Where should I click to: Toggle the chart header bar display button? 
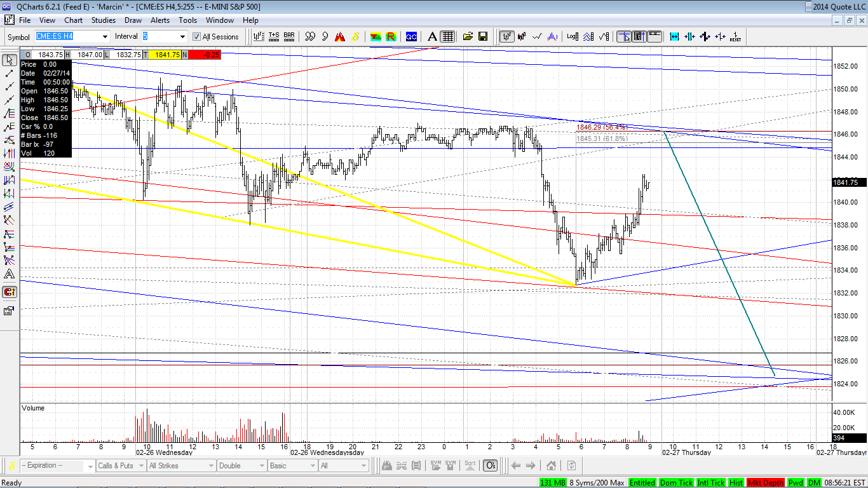[654, 36]
